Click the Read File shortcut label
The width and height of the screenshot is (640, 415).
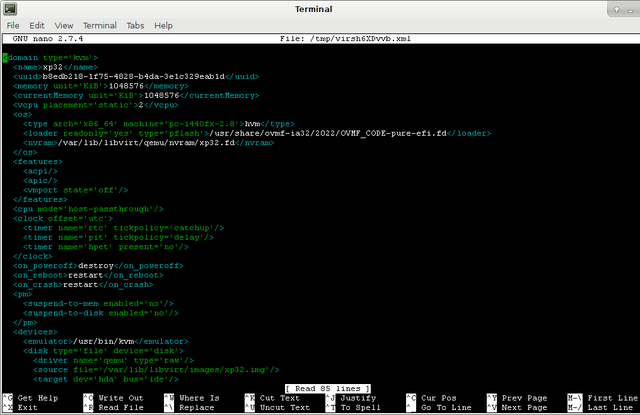coord(121,407)
